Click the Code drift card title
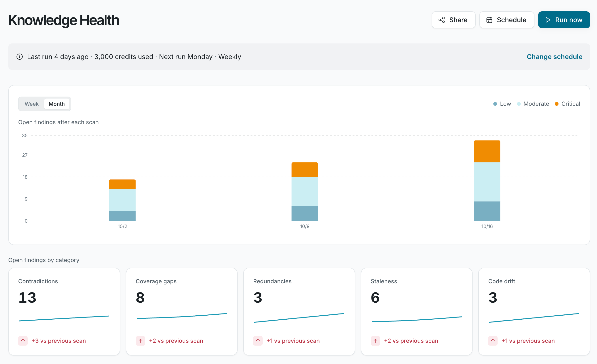Image resolution: width=597 pixels, height=364 pixels. pos(502,281)
